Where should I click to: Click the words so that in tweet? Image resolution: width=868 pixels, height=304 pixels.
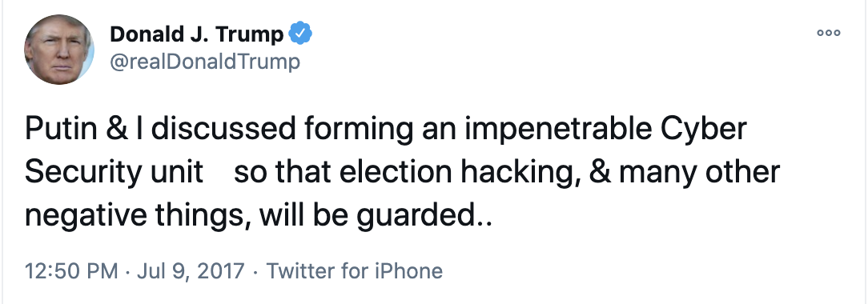pos(283,173)
